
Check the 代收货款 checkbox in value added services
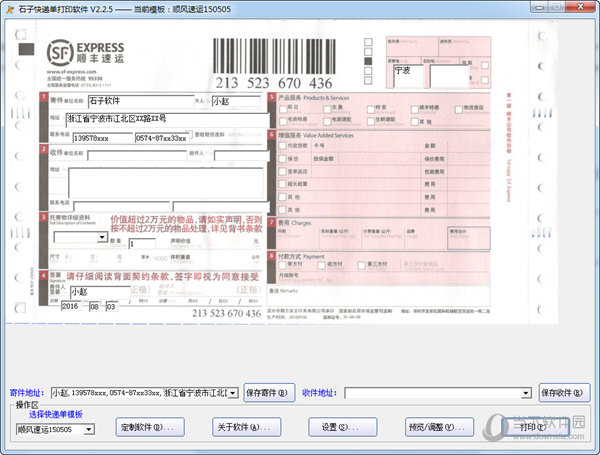[282, 144]
